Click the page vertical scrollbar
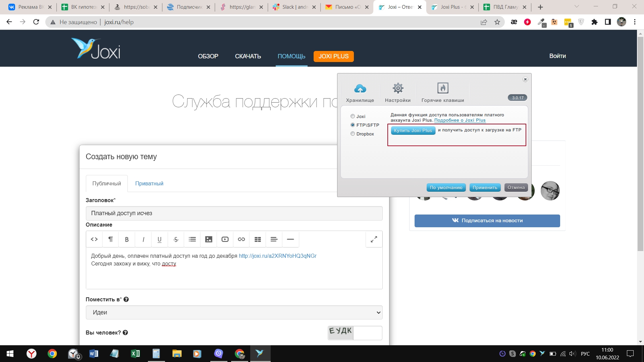Screen dimensions: 644x362 click(x=640, y=144)
